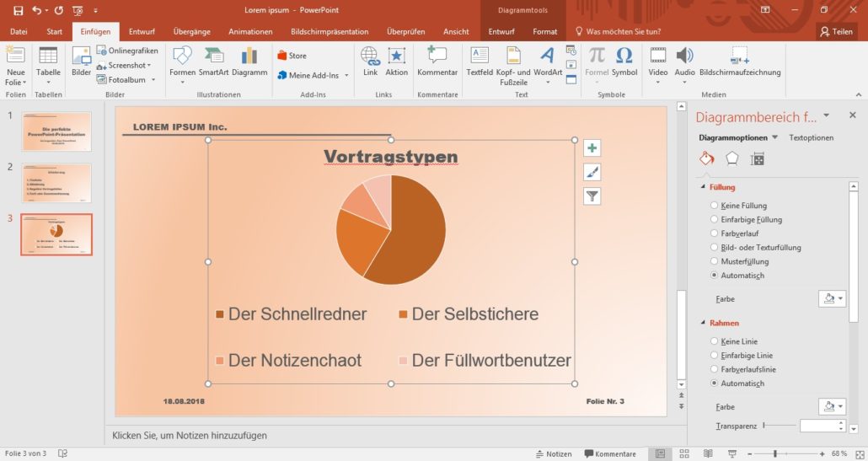Insert a Textfeld
Screen dimensions: 868x461
[480, 62]
